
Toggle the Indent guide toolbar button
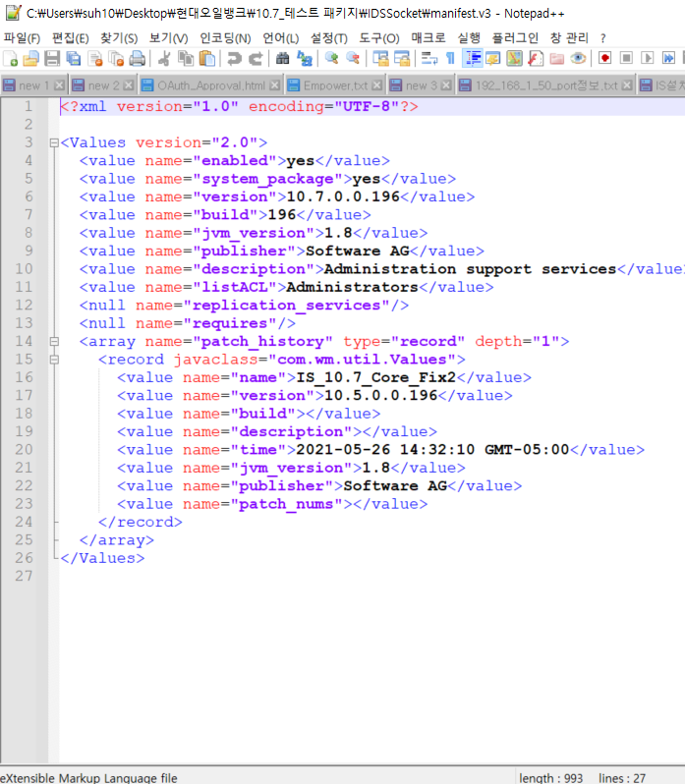(x=473, y=59)
